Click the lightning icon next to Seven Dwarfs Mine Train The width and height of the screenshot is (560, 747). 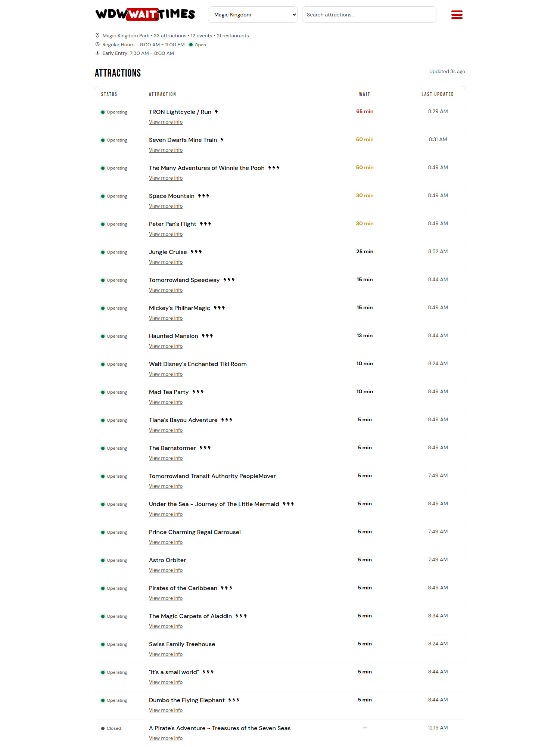point(222,140)
